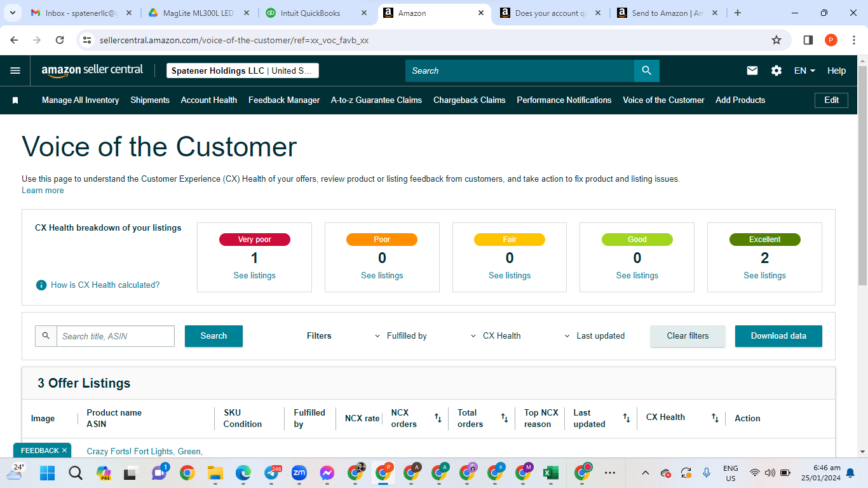The height and width of the screenshot is (488, 868).
Task: See listings under Very poor
Action: pos(255,275)
